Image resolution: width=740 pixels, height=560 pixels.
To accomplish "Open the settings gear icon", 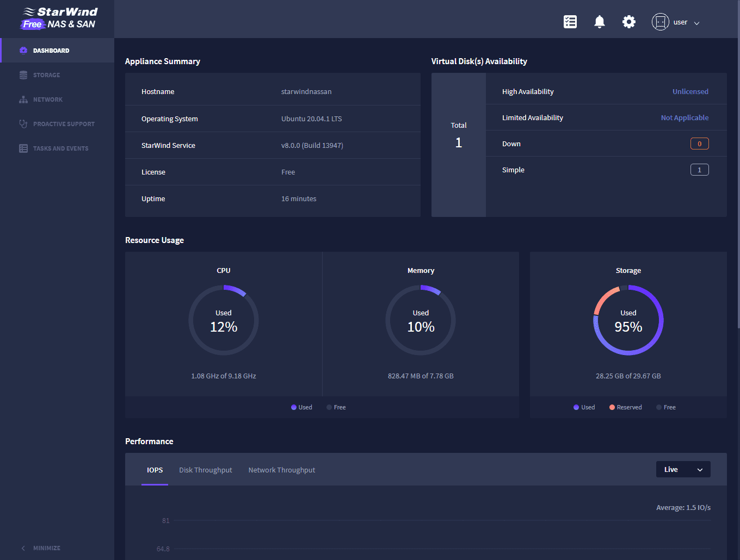I will [629, 22].
